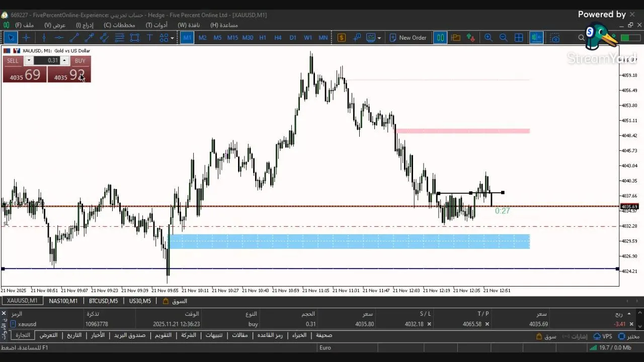Expand the templates dropdown arrow

tap(379, 38)
